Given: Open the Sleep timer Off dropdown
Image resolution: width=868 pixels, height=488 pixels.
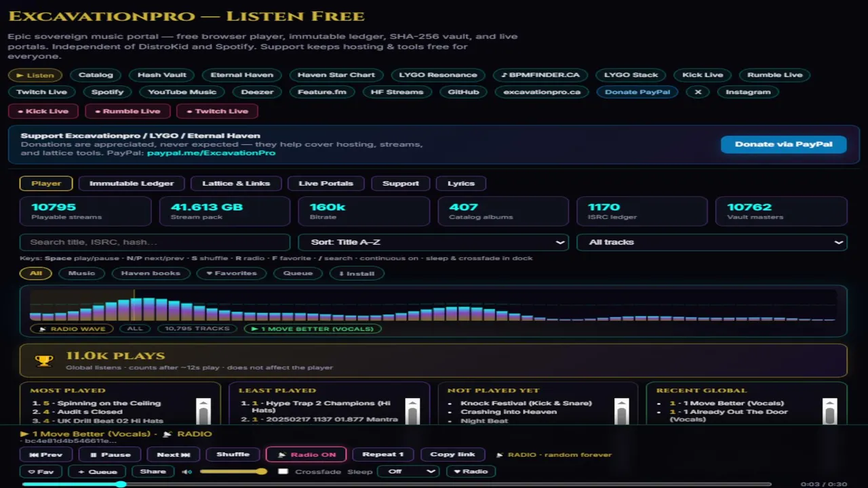Looking at the screenshot, I should [408, 472].
